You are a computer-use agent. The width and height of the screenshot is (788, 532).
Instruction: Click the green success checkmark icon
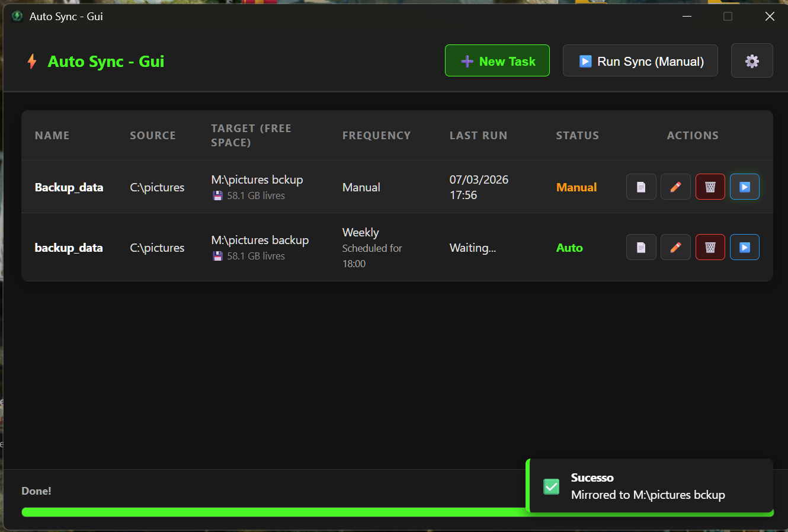(x=552, y=486)
